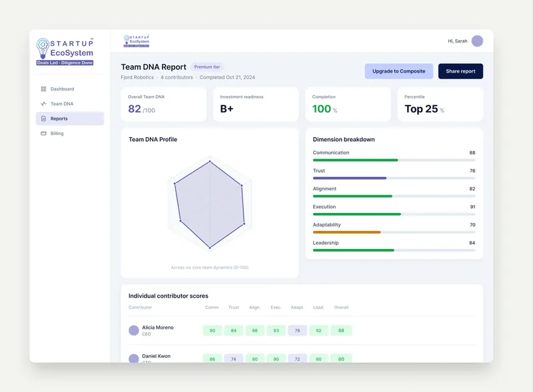Viewport: 533px width, 392px height.
Task: Click the Communication progress bar
Action: (x=394, y=160)
